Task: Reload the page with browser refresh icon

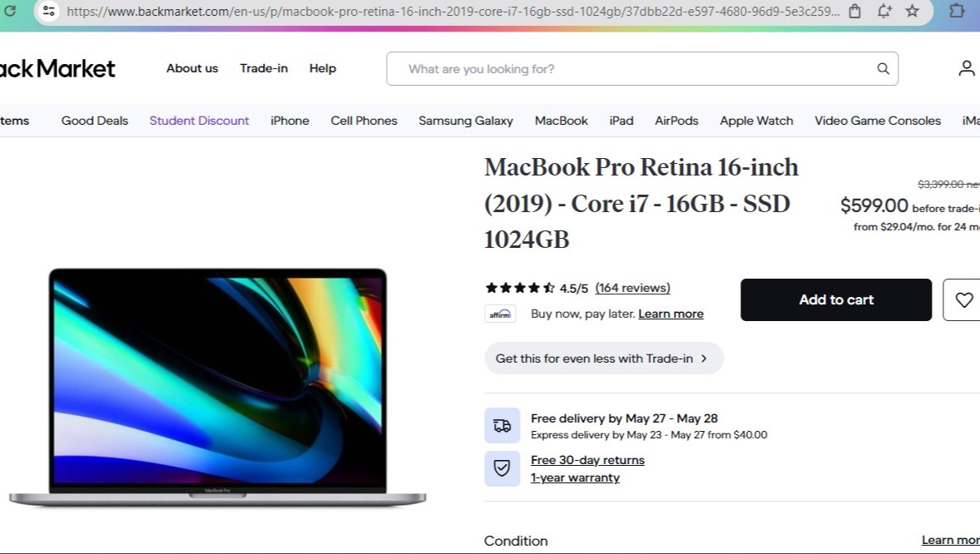Action: tap(11, 11)
